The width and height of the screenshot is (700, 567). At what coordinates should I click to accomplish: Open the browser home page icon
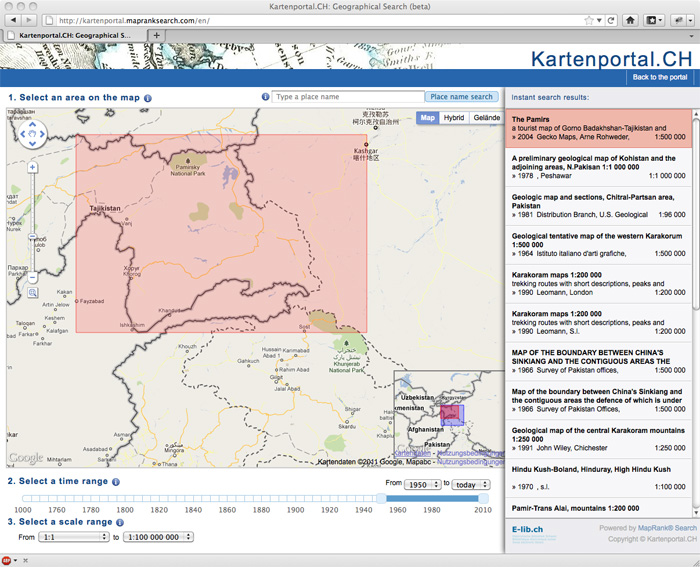pos(630,20)
